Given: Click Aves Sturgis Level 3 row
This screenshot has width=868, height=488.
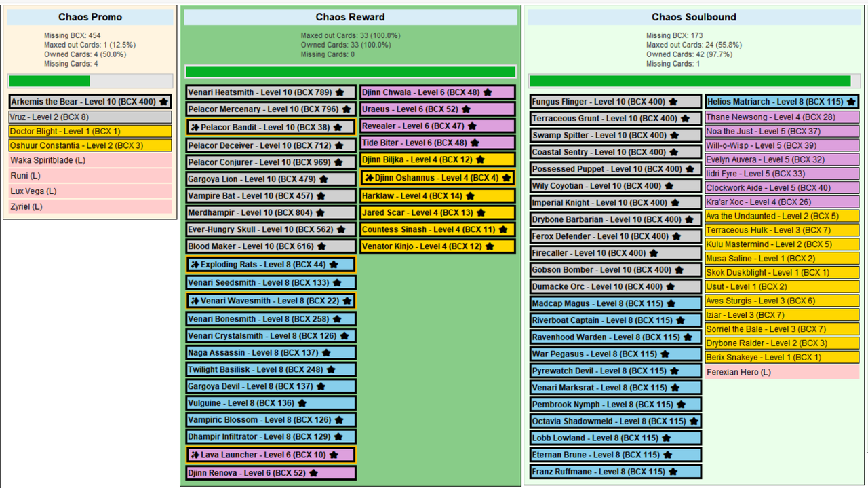Looking at the screenshot, I should 782,301.
